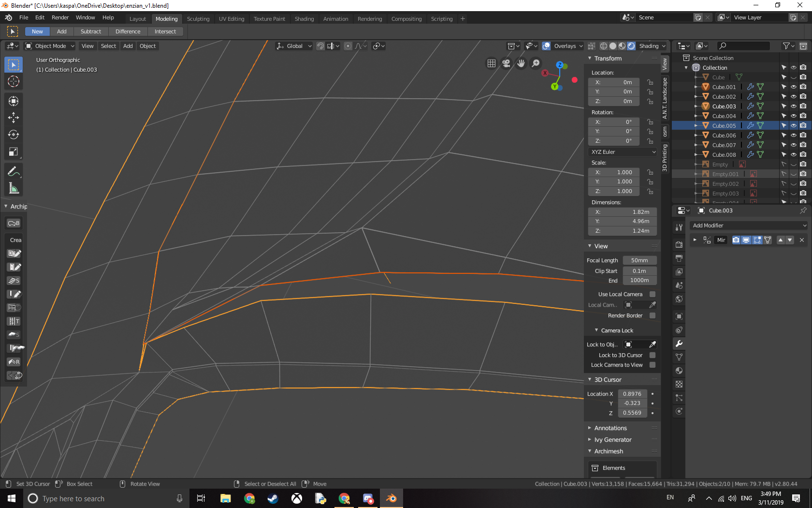Open the File menu
Viewport: 812px width, 508px height.
[x=24, y=17]
